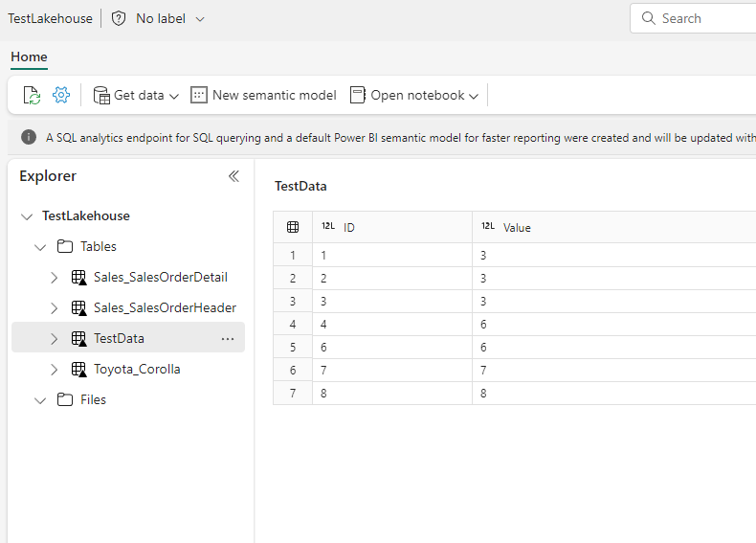This screenshot has height=543, width=756.
Task: Open the Open notebook dropdown arrow
Action: coord(474,96)
